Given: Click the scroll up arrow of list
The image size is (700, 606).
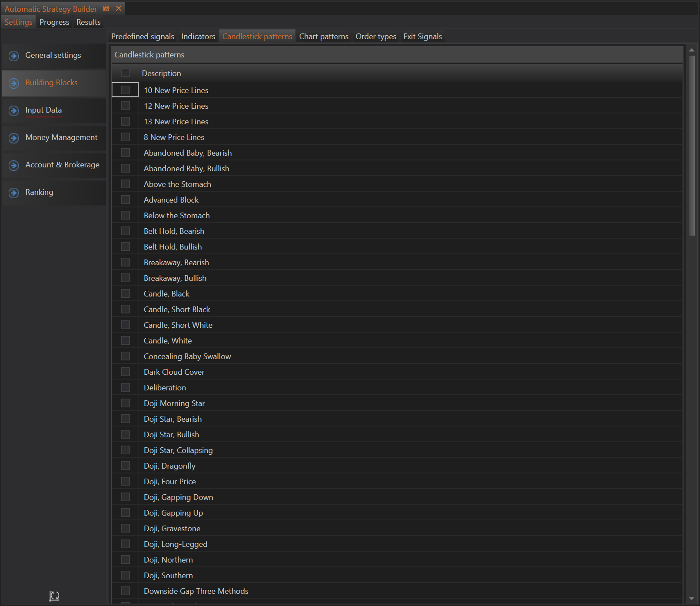Looking at the screenshot, I should pyautogui.click(x=691, y=50).
